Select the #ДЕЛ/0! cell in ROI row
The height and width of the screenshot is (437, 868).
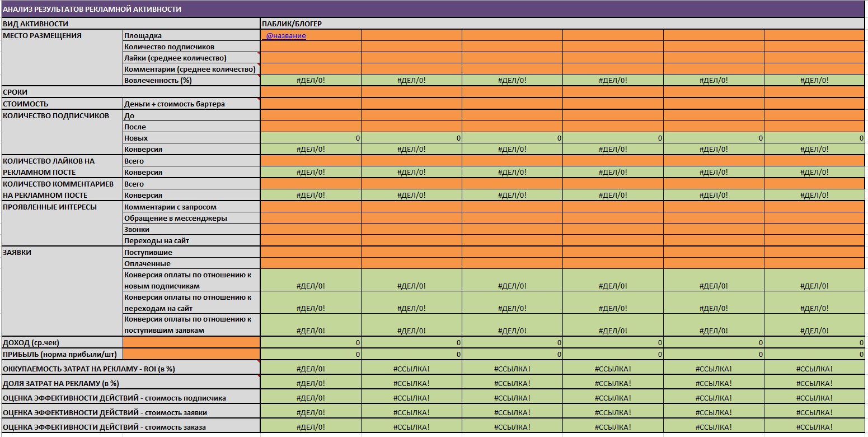coord(311,369)
